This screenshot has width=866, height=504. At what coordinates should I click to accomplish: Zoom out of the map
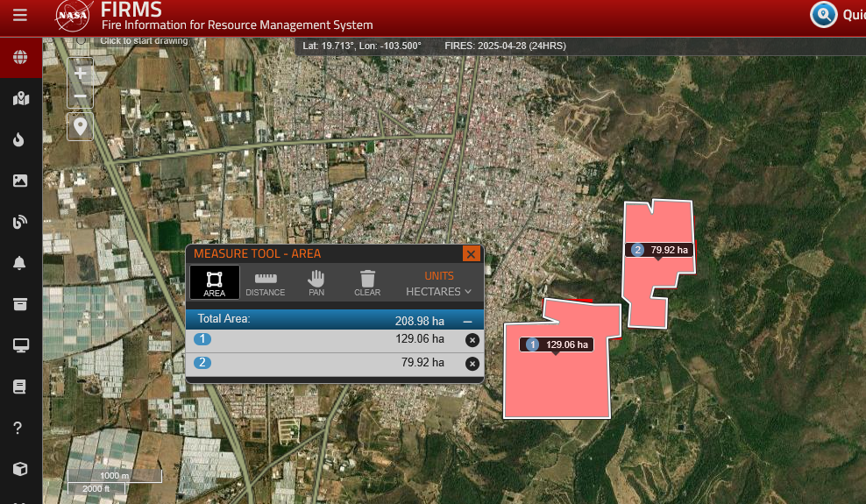click(80, 96)
